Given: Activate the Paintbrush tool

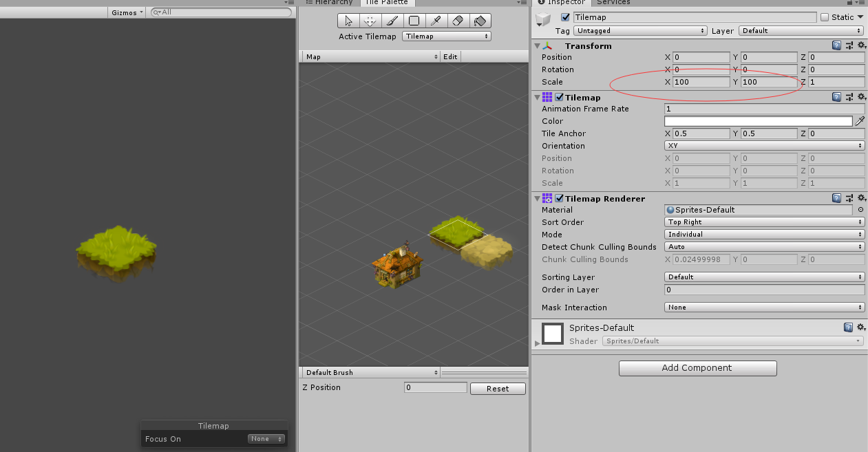Looking at the screenshot, I should [x=392, y=21].
